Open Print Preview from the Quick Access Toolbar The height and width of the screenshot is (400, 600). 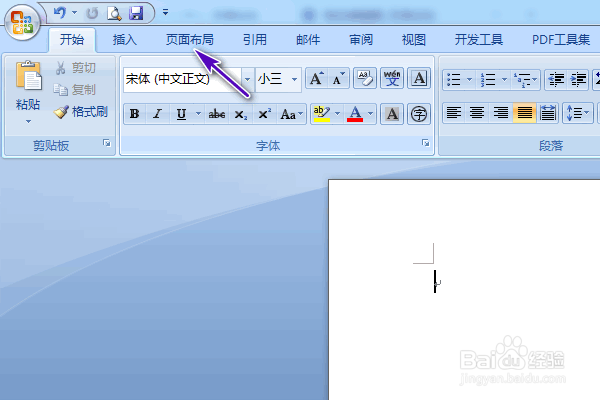pos(114,13)
